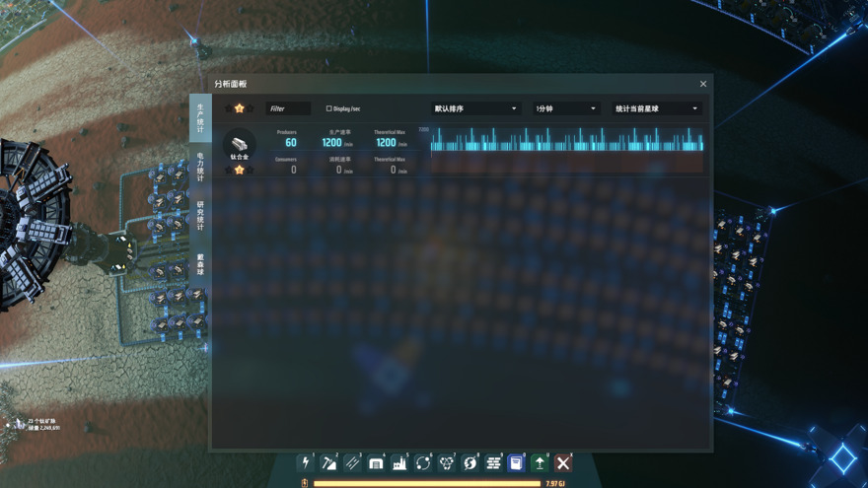Open the Dyson Sphere build category icon
868x488 pixels.
(x=470, y=462)
